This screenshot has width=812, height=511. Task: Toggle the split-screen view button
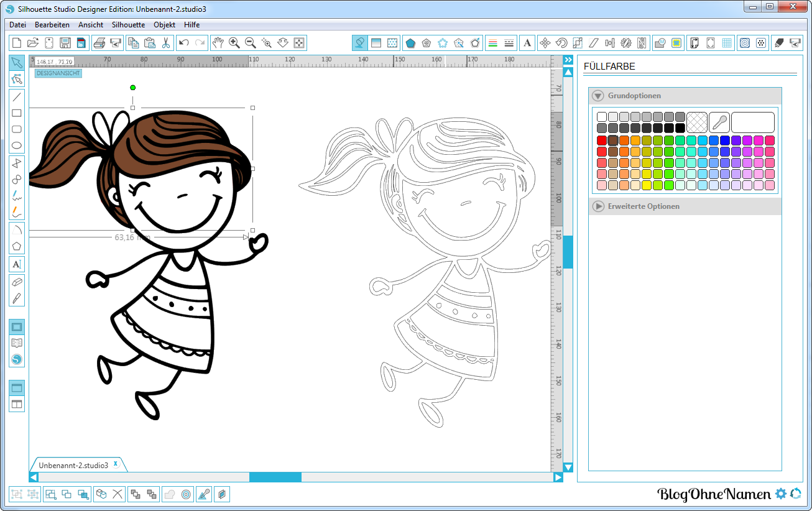(x=17, y=404)
